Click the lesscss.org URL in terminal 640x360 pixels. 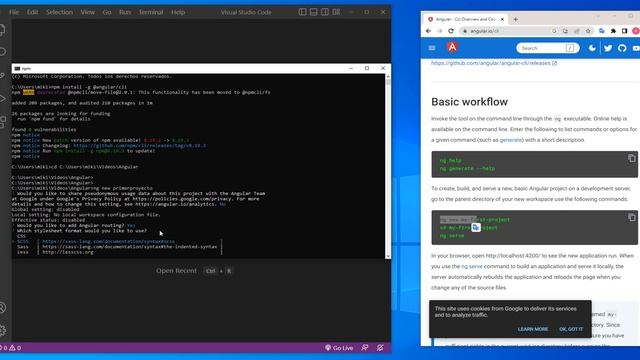click(x=68, y=252)
